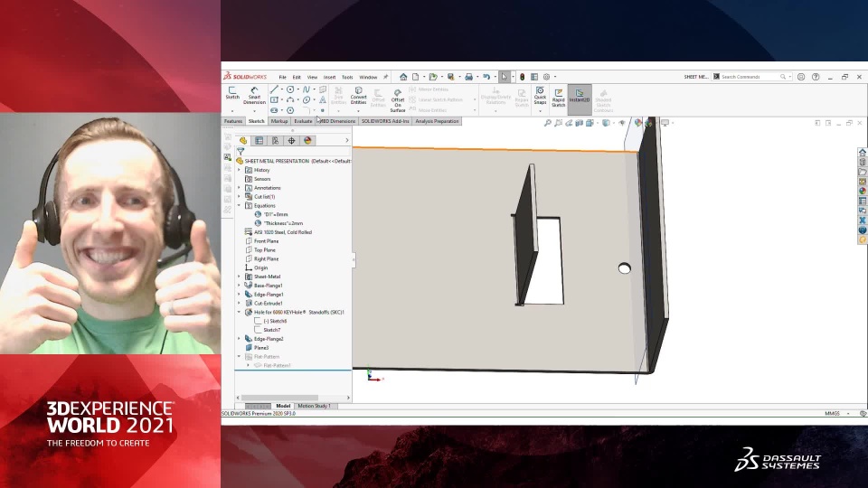This screenshot has height=488, width=868.
Task: Switch to FeatureManager design tree tab
Action: 242,141
